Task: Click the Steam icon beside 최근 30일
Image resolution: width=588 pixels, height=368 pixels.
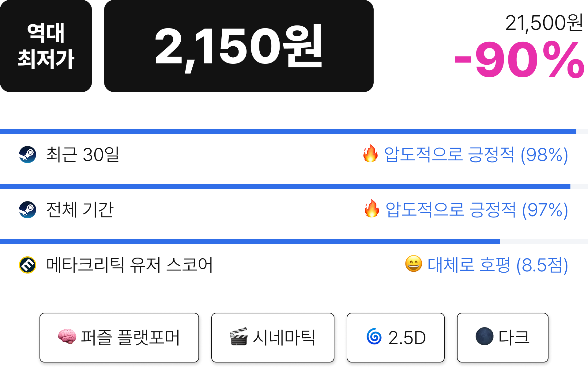Action: click(28, 154)
